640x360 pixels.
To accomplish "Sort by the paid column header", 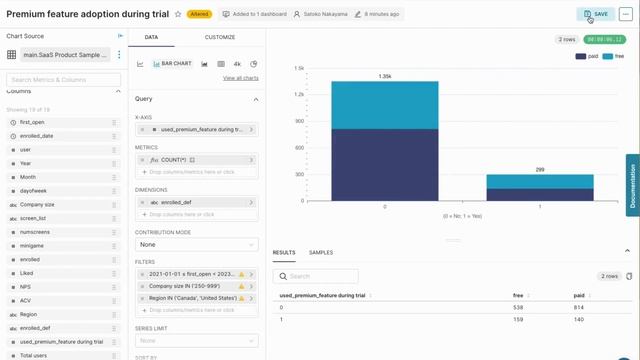I will 579,295.
